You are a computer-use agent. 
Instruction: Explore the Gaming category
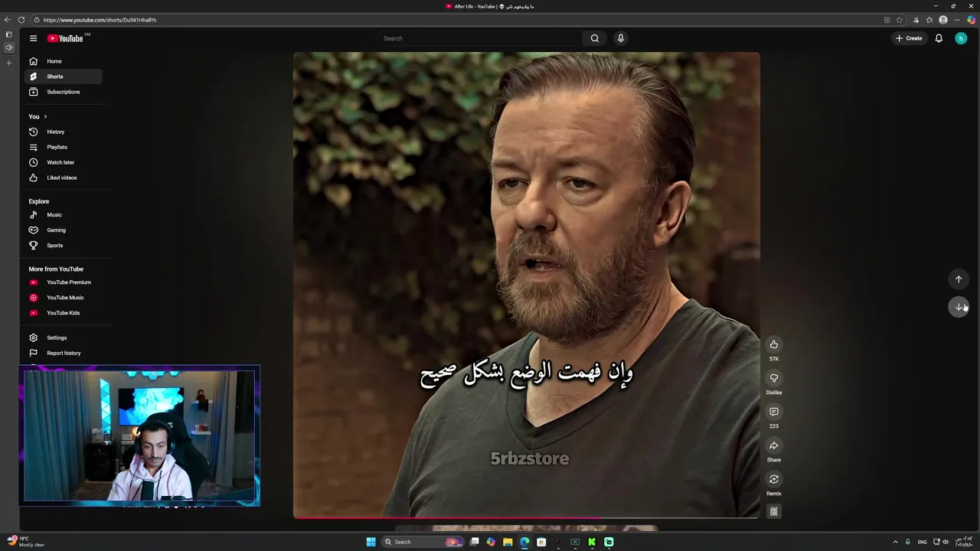(62, 230)
